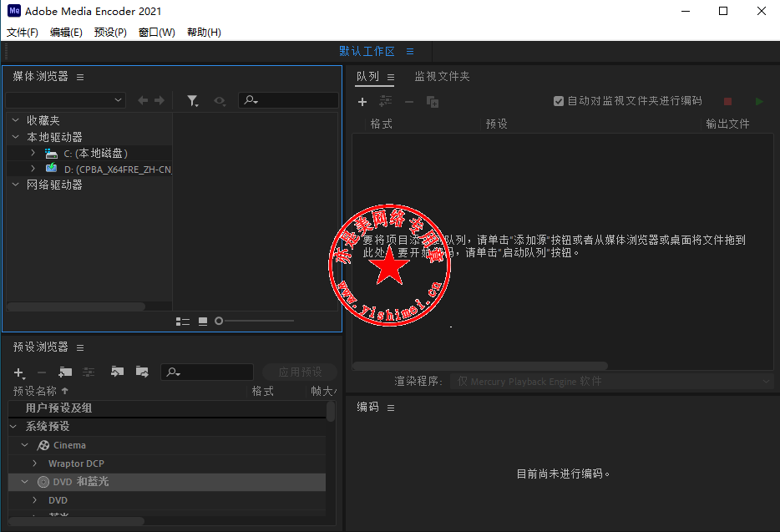Open the 默认工作区 workspace menu icon
Image resolution: width=780 pixels, height=532 pixels.
pyautogui.click(x=410, y=51)
